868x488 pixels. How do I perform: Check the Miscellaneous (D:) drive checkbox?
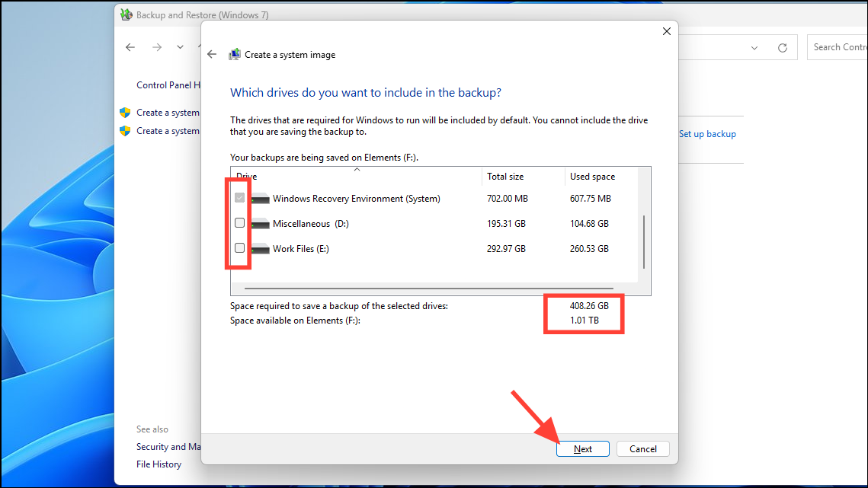tap(239, 223)
